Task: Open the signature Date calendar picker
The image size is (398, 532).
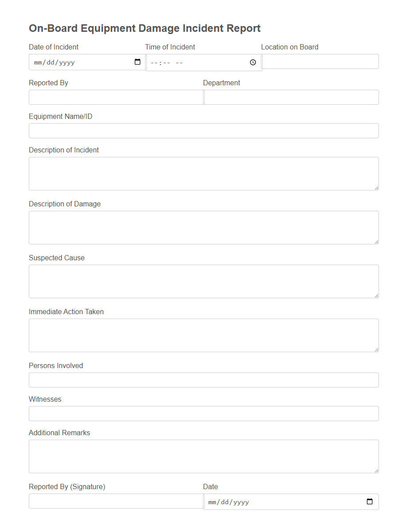Action: click(x=370, y=501)
